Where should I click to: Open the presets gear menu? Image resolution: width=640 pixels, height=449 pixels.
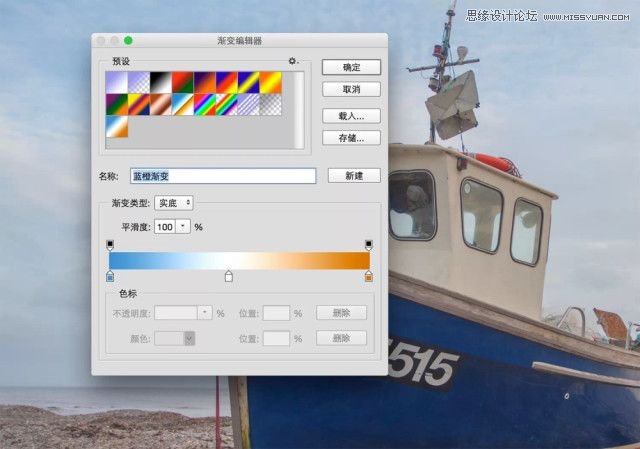293,61
